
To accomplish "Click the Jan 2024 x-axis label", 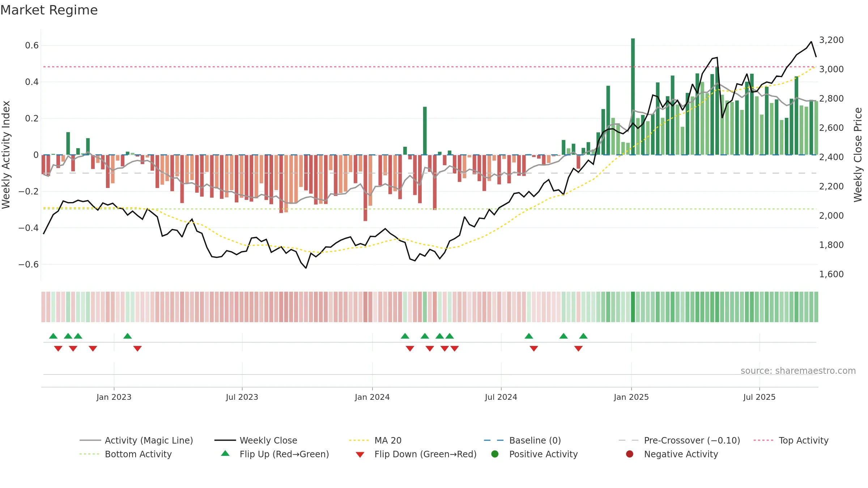I will 372,397.
